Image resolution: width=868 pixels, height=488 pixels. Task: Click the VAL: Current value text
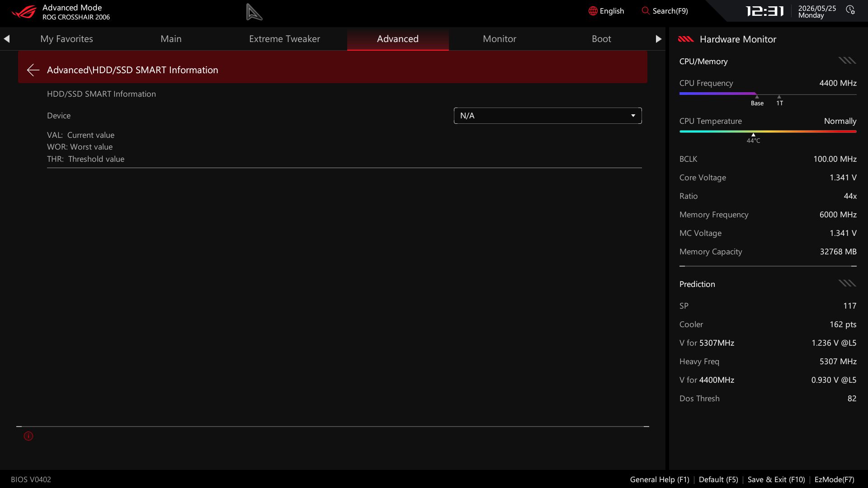(x=80, y=135)
